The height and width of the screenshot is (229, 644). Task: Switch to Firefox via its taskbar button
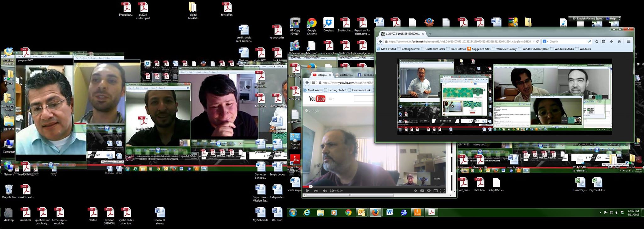pos(375,213)
